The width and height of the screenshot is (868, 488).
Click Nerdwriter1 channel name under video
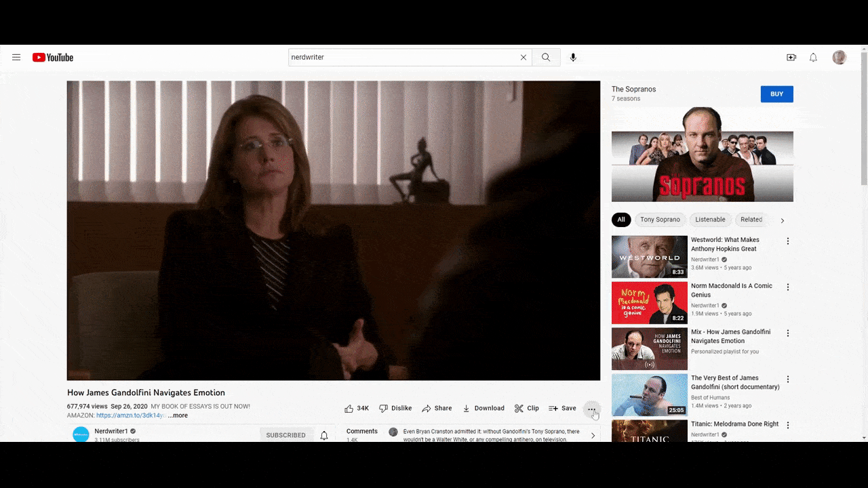(x=111, y=431)
